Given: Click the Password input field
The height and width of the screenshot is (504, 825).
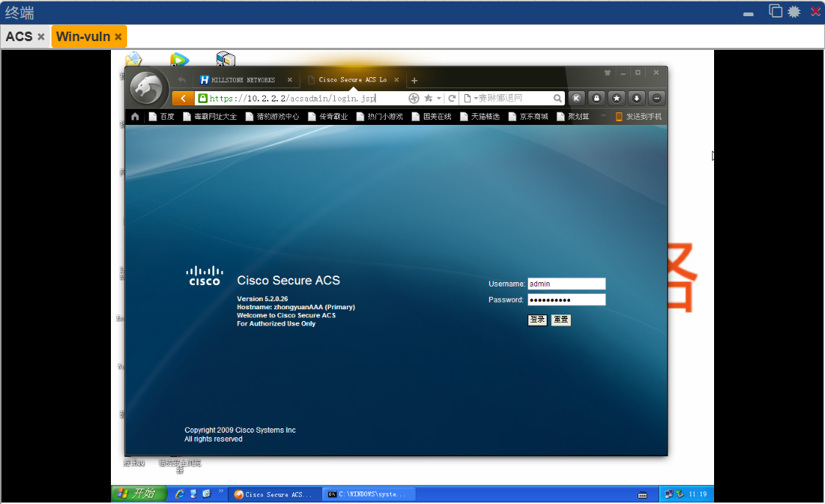Looking at the screenshot, I should [566, 300].
